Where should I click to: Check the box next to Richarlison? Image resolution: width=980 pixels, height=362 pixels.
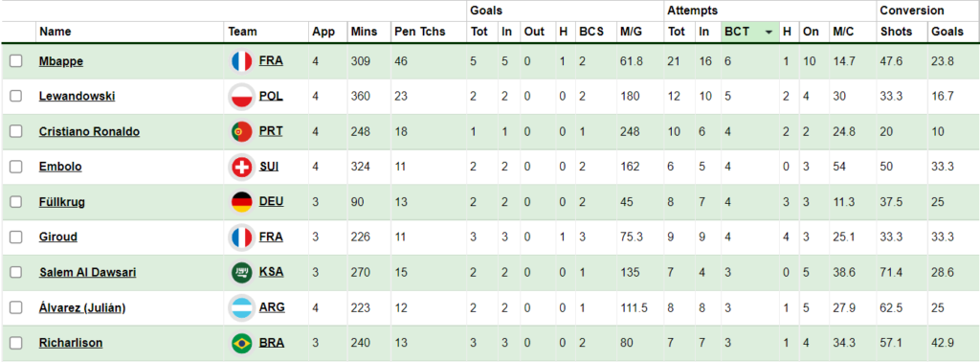(15, 343)
